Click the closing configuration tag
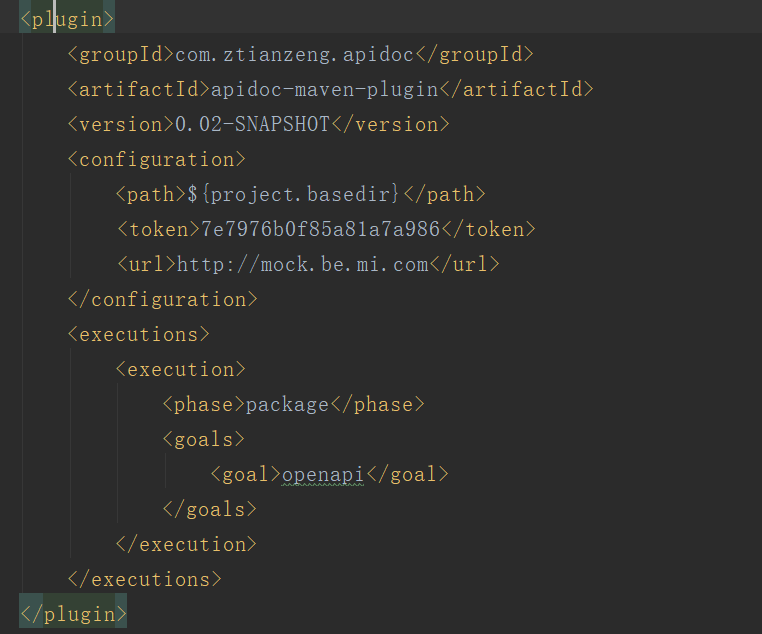 [x=162, y=299]
